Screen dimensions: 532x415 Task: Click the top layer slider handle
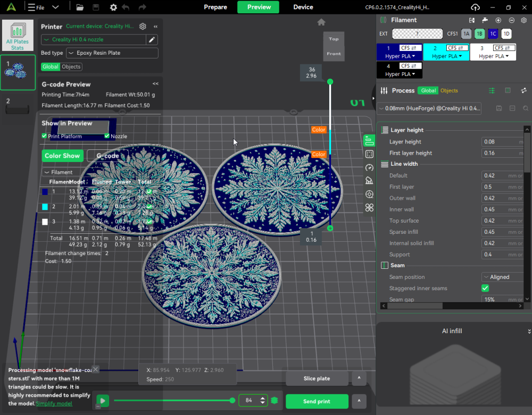(330, 82)
